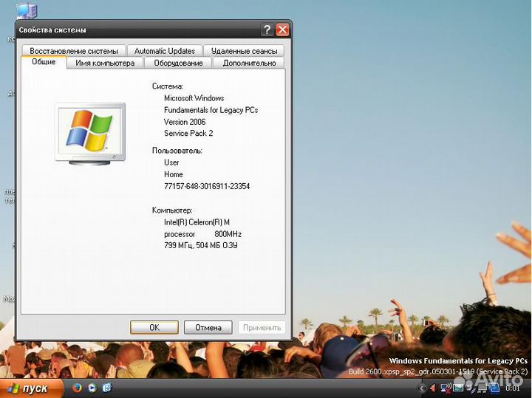Image resolution: width=532 pixels, height=398 pixels.
Task: Click the 799 МГц, 504 МБ ОЗУ line
Action: [200, 245]
